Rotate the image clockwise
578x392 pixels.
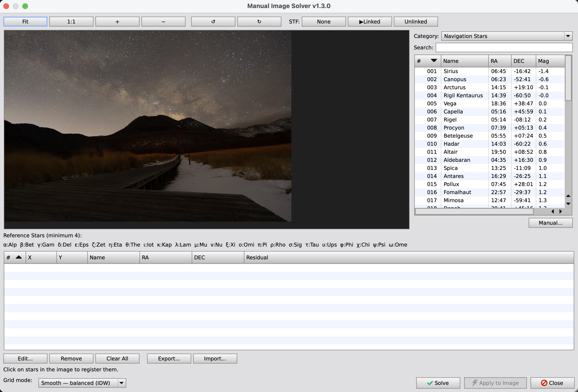(259, 21)
